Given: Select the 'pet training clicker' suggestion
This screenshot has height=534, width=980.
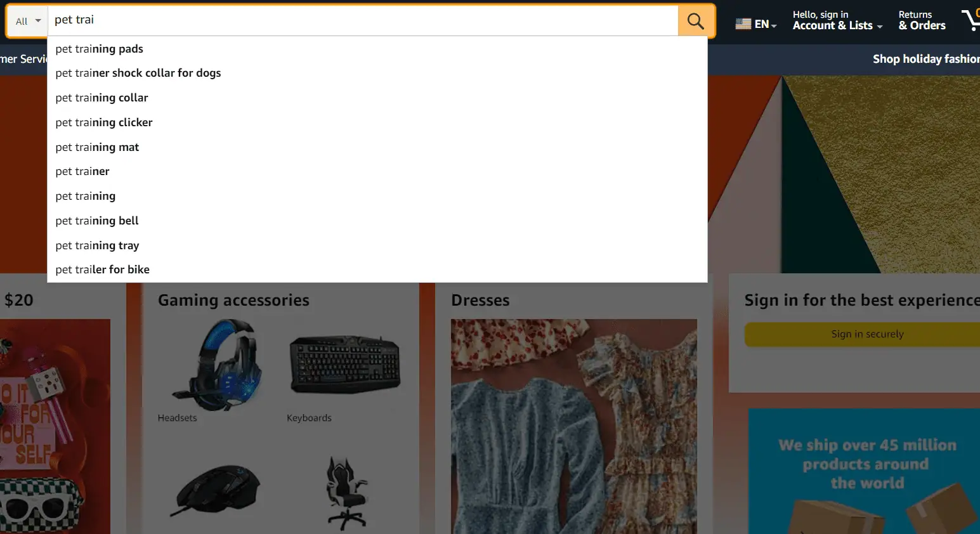Looking at the screenshot, I should click(x=104, y=122).
